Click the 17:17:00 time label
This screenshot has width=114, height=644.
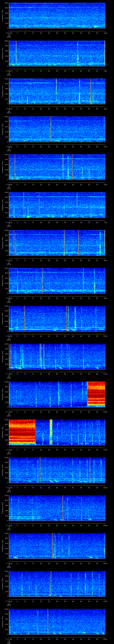[x=9, y=639]
